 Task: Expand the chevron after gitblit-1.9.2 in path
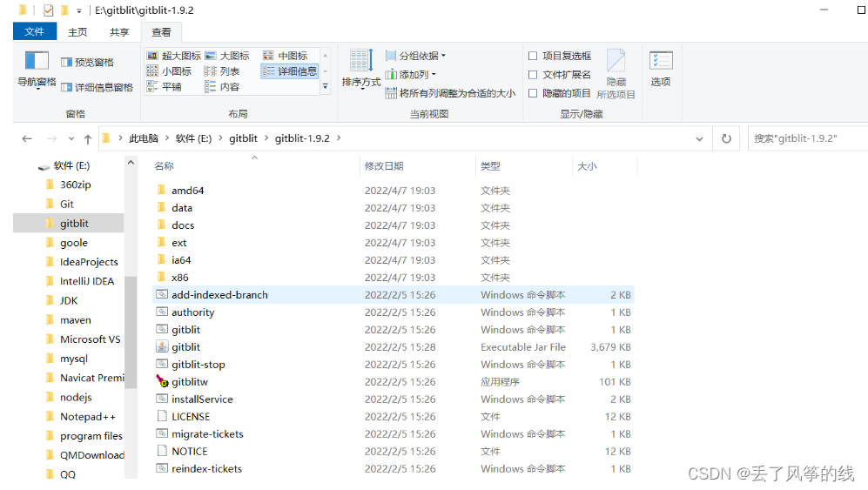pos(339,138)
